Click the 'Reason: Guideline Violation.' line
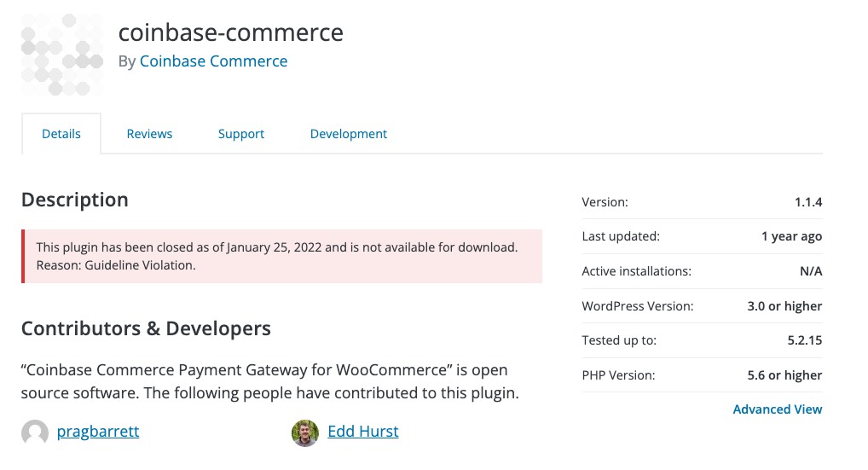Screen dimensions: 868x470 [116, 265]
